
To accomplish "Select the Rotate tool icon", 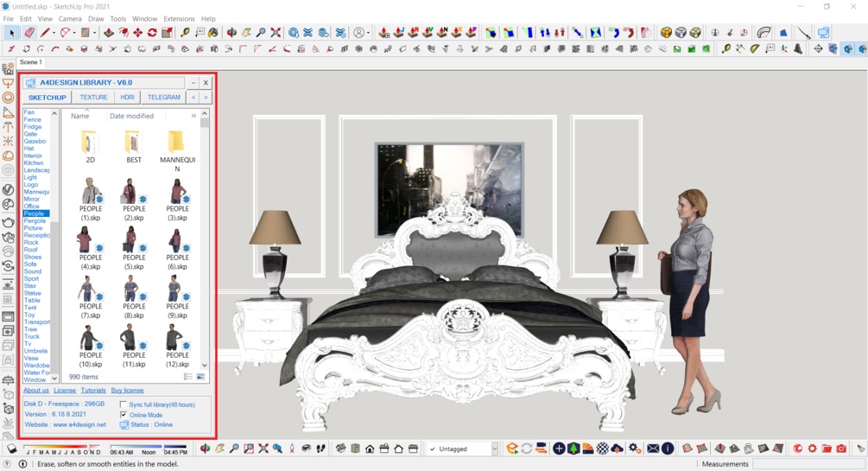I will pos(152,33).
